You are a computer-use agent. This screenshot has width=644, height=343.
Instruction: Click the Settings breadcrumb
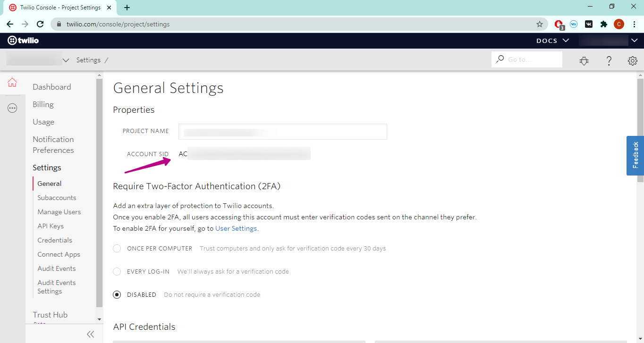coord(88,60)
